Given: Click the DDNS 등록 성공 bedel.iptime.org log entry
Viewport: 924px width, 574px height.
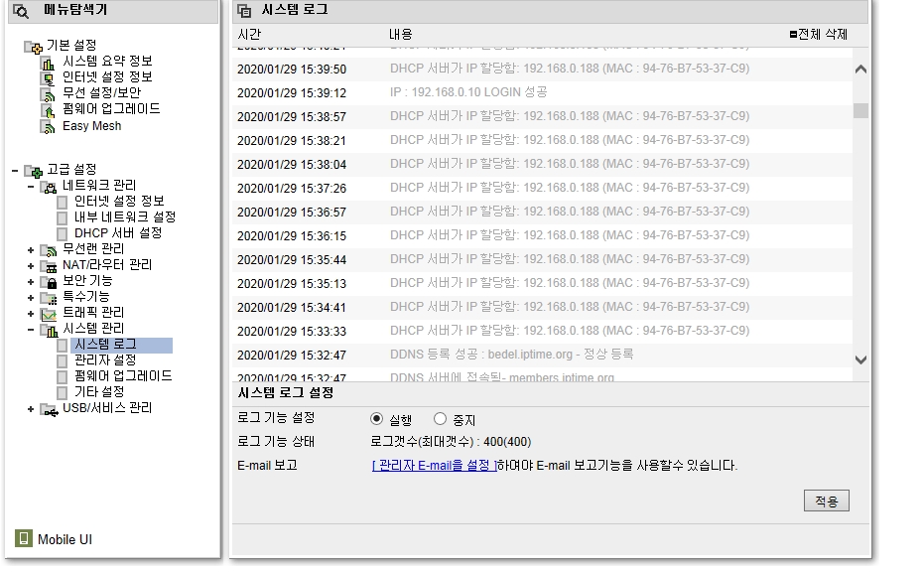Looking at the screenshot, I should 542,356.
